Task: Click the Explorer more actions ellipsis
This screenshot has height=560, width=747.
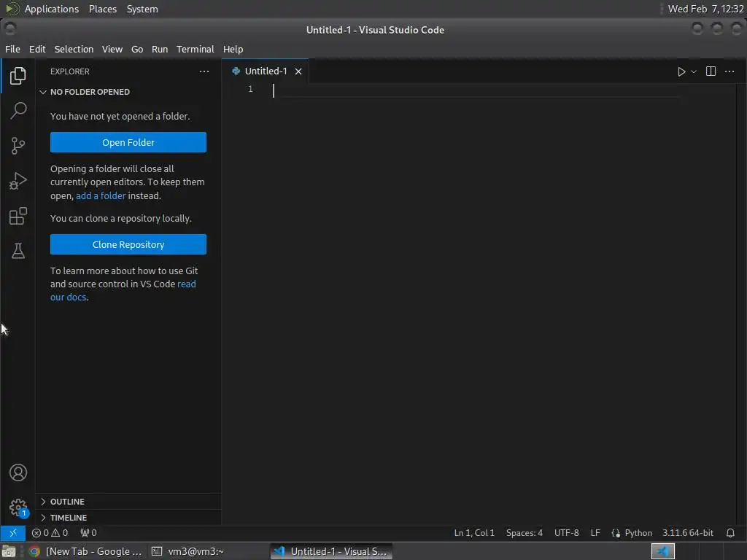Action: pos(204,71)
